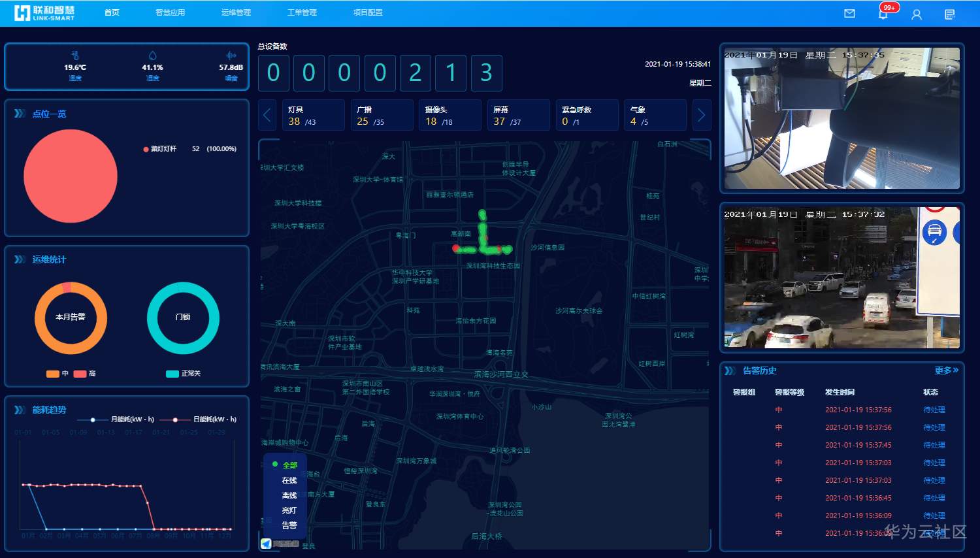
Task: Open the 运维管理 menu
Action: tap(236, 12)
